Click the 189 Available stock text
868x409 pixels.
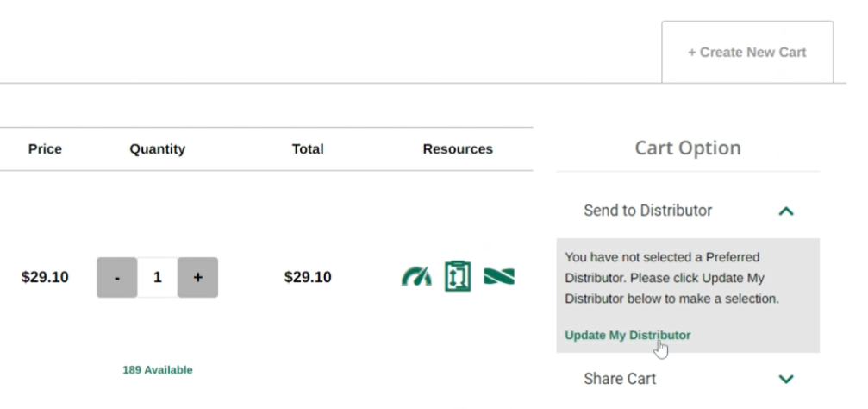(x=157, y=370)
